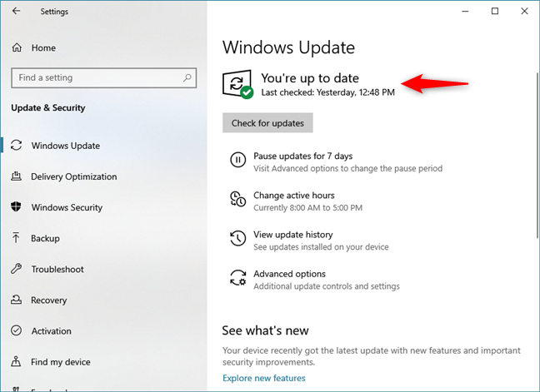Click the search magnifier icon
Image resolution: width=540 pixels, height=392 pixels.
(187, 77)
